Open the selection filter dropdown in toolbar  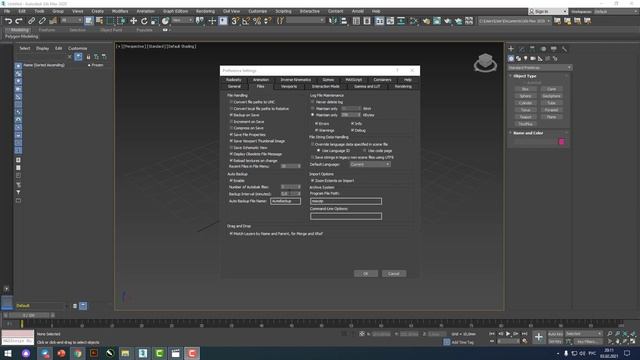coord(71,20)
